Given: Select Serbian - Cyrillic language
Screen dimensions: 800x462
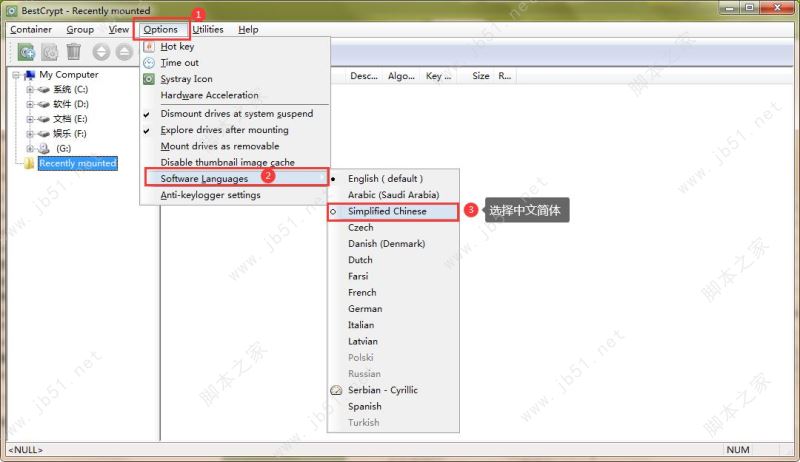Looking at the screenshot, I should point(393,390).
